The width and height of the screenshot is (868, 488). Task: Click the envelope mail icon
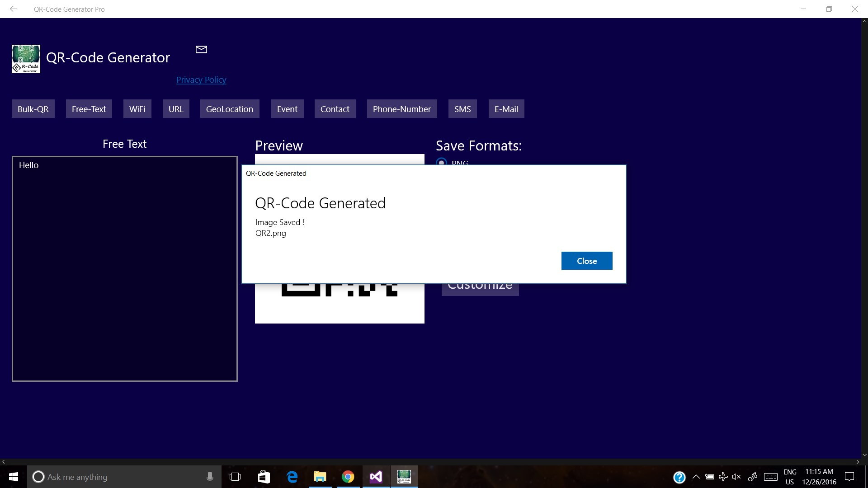coord(201,49)
